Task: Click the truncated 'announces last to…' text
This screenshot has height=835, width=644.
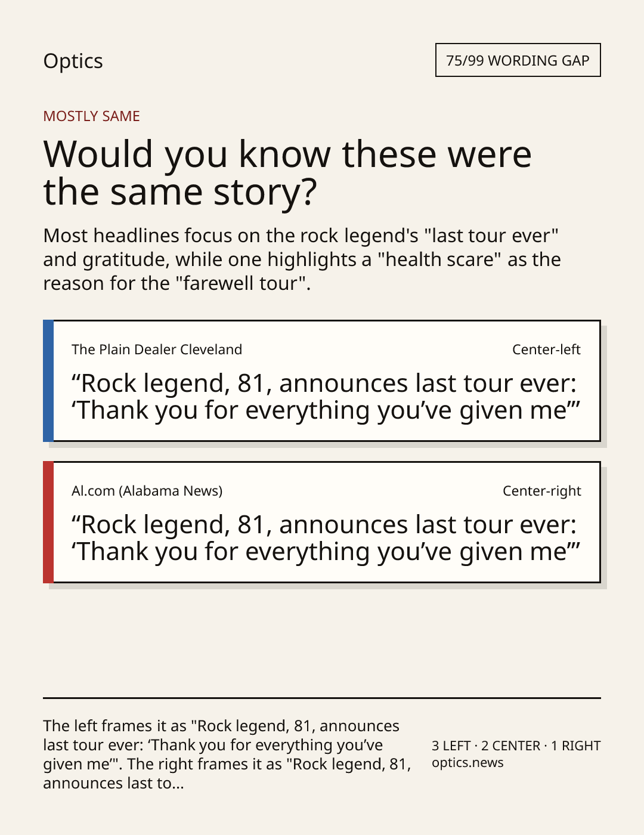Action: (113, 783)
